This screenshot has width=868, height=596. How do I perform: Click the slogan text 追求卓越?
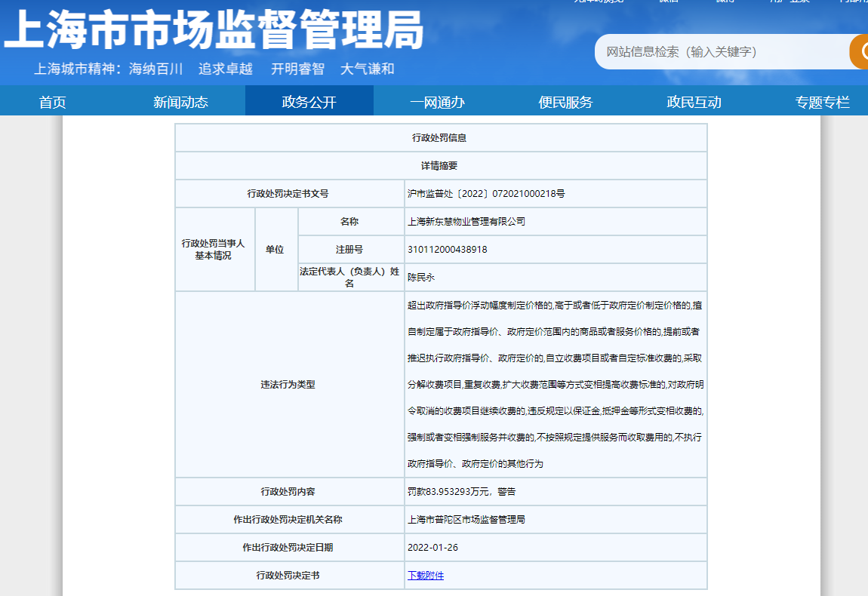pyautogui.click(x=226, y=69)
